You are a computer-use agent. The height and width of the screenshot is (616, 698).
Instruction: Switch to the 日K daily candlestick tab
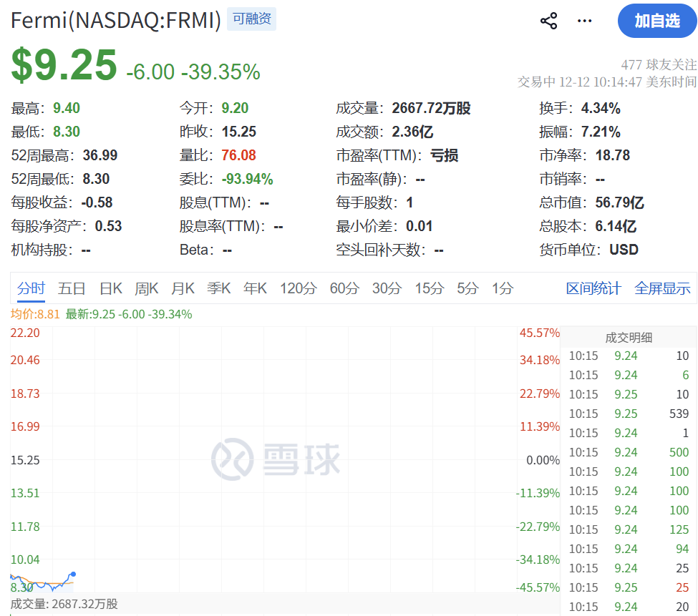pyautogui.click(x=111, y=288)
